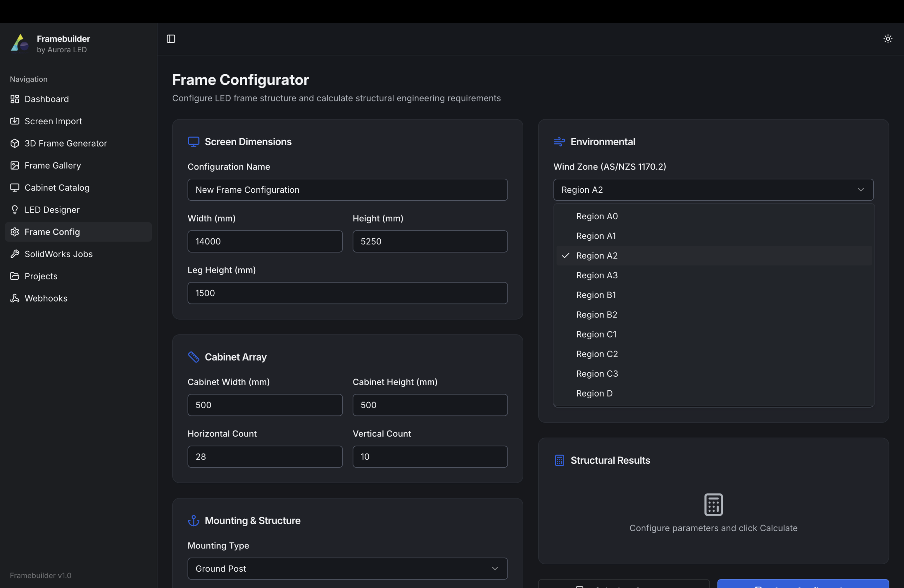Open the Frame Gallery
The height and width of the screenshot is (588, 904).
click(x=52, y=165)
